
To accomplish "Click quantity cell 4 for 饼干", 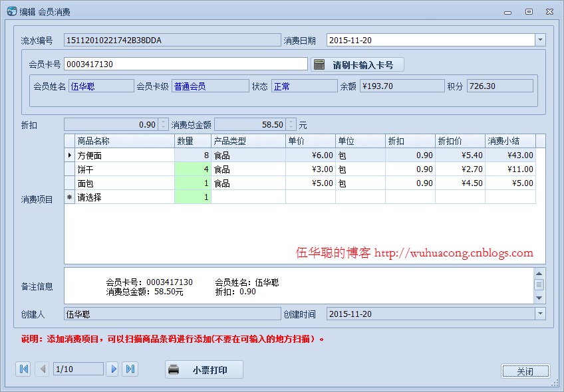I will click(x=193, y=169).
